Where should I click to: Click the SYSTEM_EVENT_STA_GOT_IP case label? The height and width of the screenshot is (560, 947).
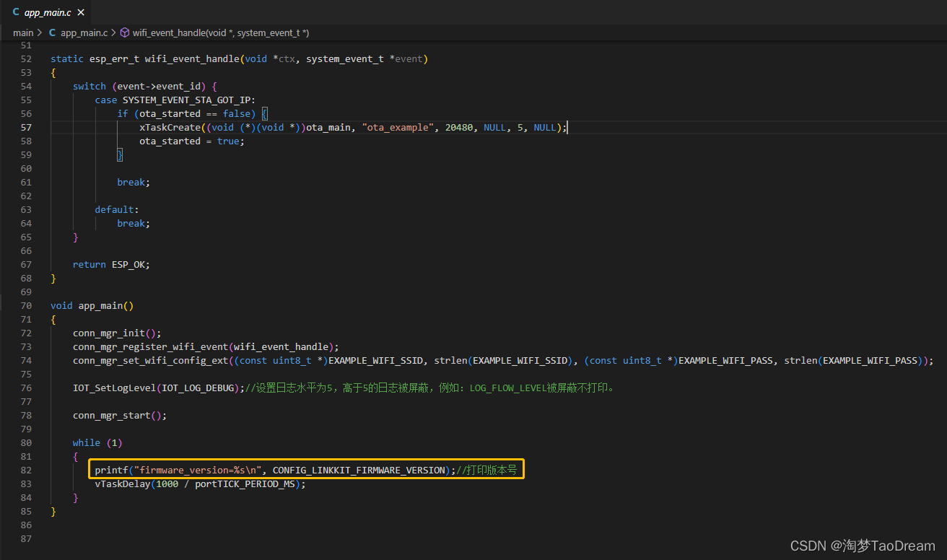coord(188,100)
